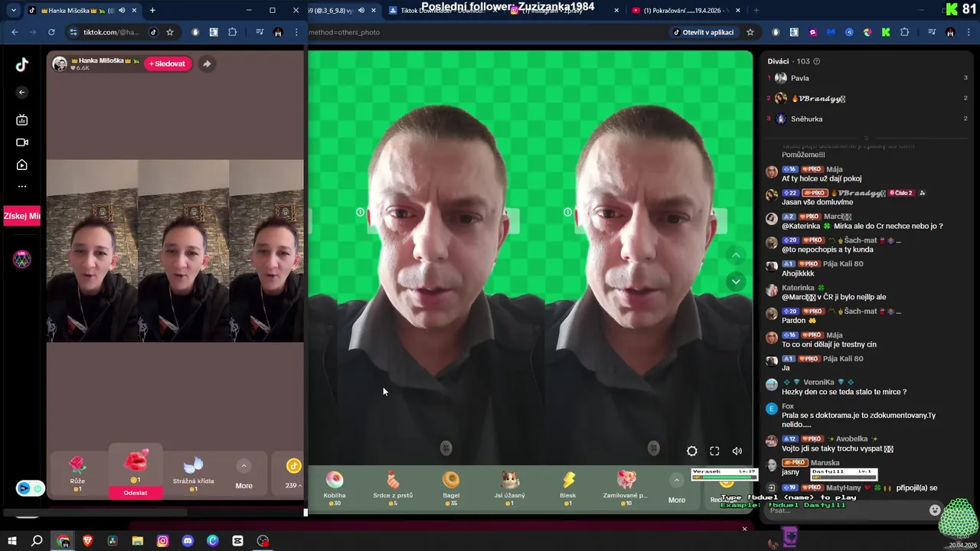980x551 pixels.
Task: Share Hanka Mišoška's live stream
Action: tap(207, 64)
